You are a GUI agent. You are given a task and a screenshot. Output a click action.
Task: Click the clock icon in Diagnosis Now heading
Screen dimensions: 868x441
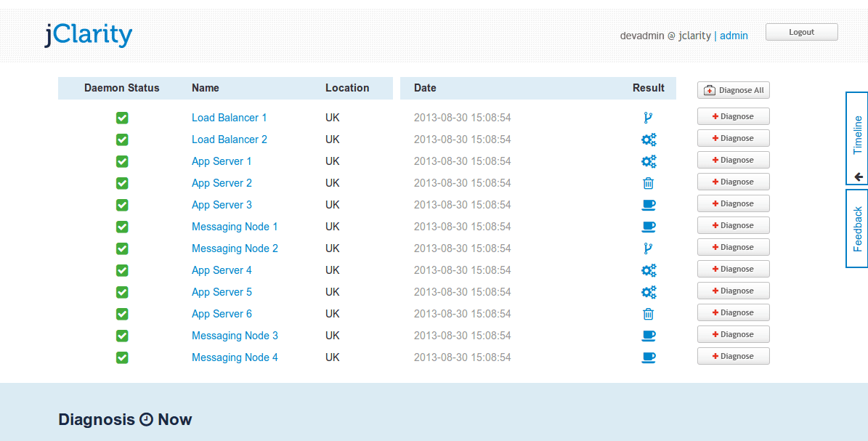tap(146, 419)
